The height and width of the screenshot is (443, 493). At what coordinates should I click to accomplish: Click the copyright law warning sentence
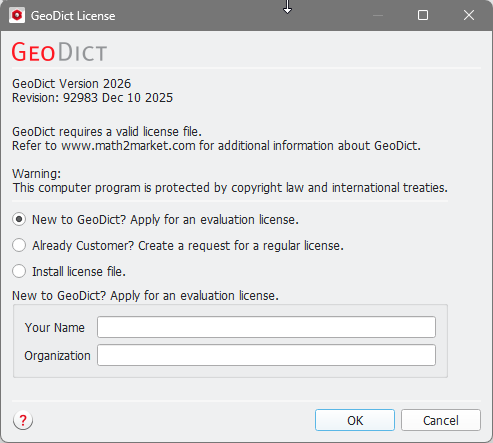click(x=230, y=188)
